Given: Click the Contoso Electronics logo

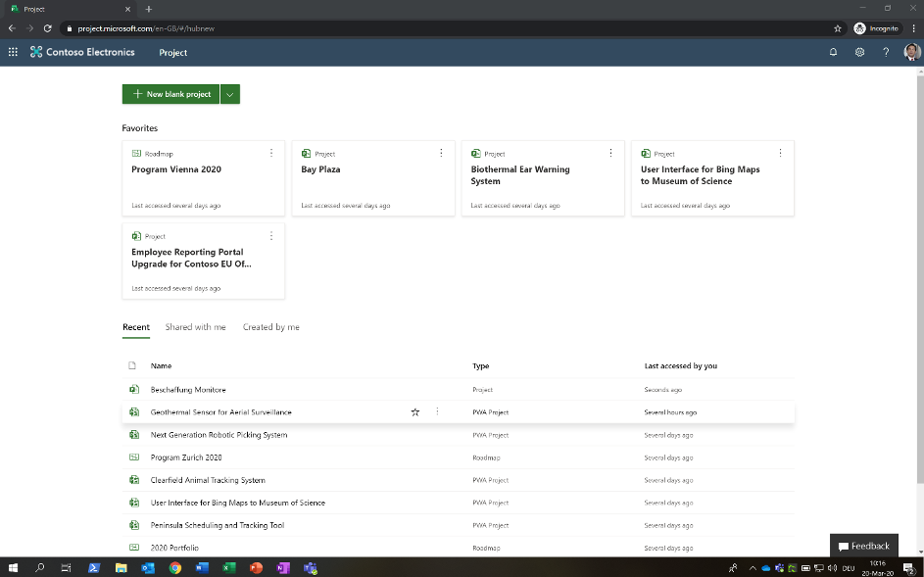Looking at the screenshot, I should point(82,52).
